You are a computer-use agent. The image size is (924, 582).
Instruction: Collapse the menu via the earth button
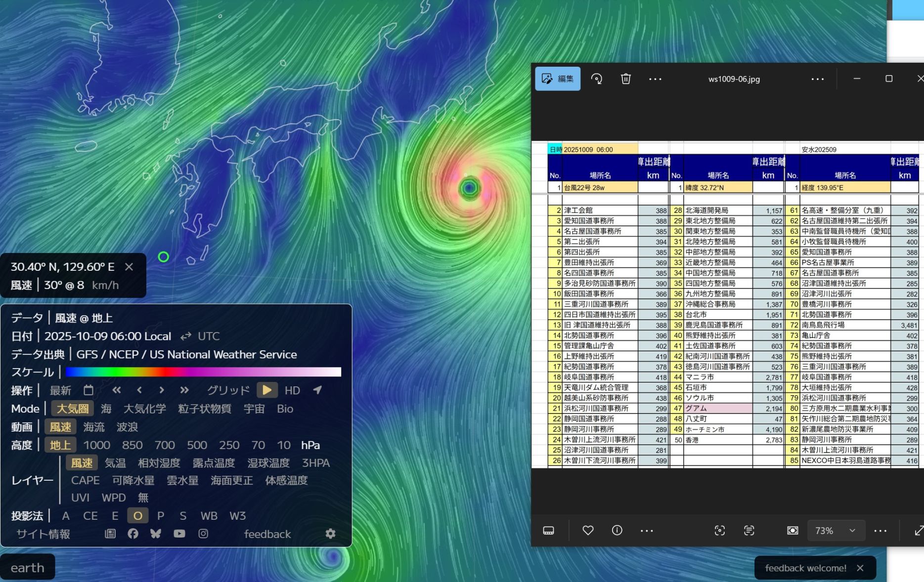pos(28,568)
